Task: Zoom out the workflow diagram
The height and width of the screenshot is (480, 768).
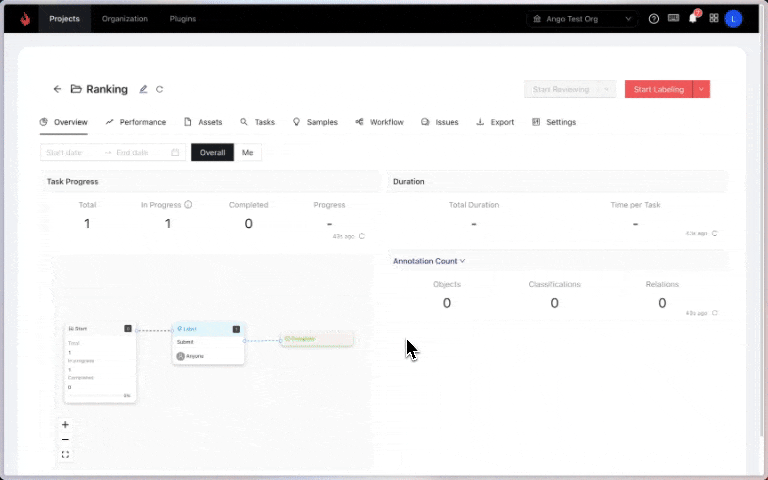Action: pyautogui.click(x=65, y=439)
